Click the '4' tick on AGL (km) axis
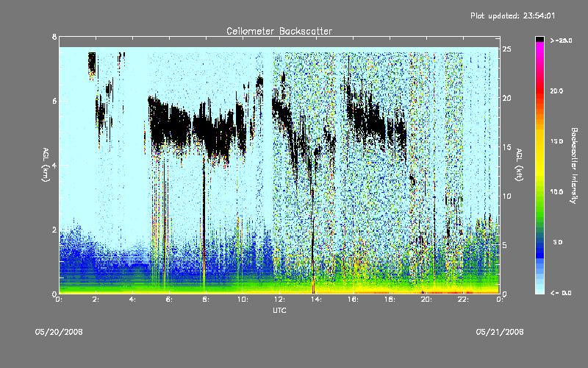588x368 pixels. click(54, 165)
